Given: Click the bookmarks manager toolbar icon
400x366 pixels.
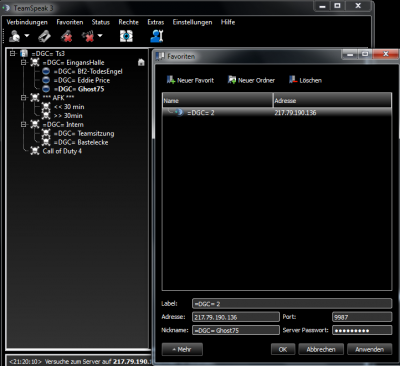Looking at the screenshot, I should click(44, 36).
